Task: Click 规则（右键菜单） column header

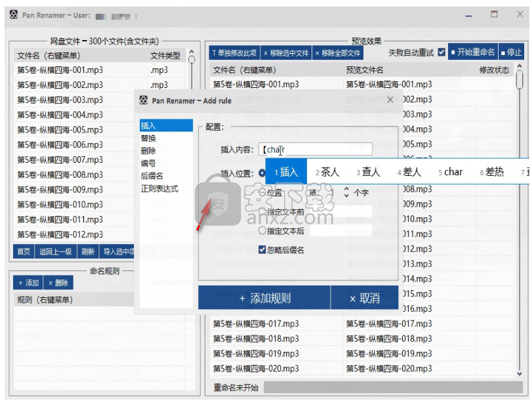Action: (45, 299)
